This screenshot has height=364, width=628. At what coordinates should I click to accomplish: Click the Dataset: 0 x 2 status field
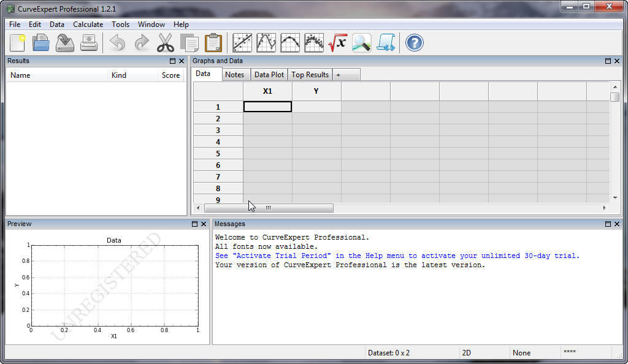point(411,353)
